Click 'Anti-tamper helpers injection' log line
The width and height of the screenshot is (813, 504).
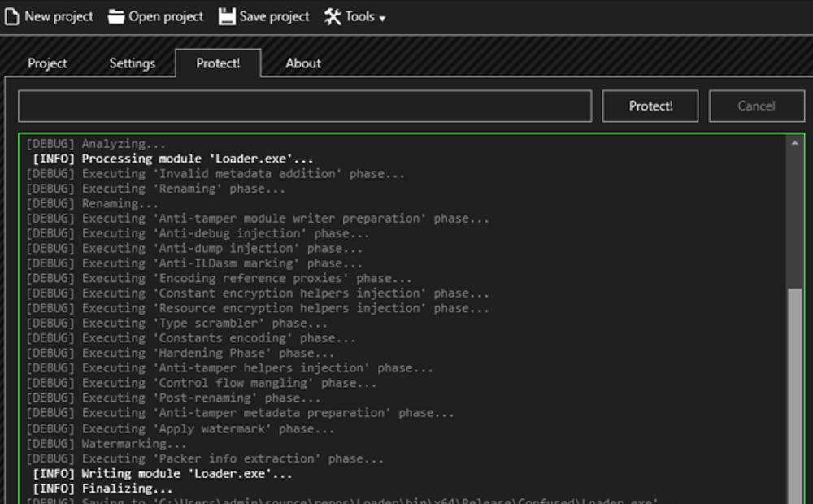[x=229, y=368]
